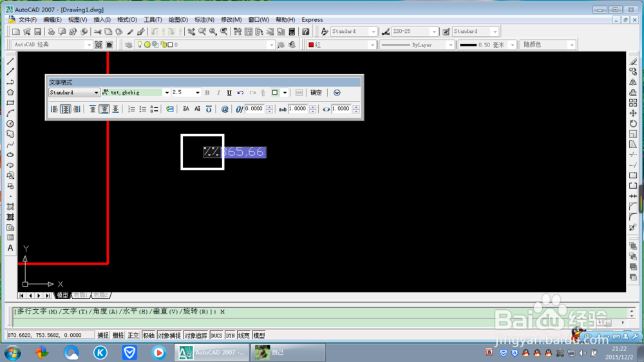Toggle 对象捕捉 object snap
The width and height of the screenshot is (644, 362).
(x=169, y=336)
